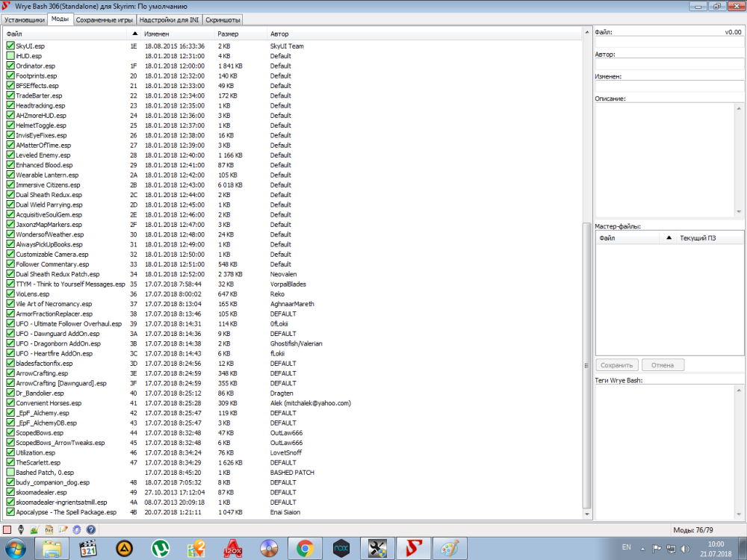The width and height of the screenshot is (747, 560).
Task: Click the Текущий ПЗ column header
Action: click(710, 237)
